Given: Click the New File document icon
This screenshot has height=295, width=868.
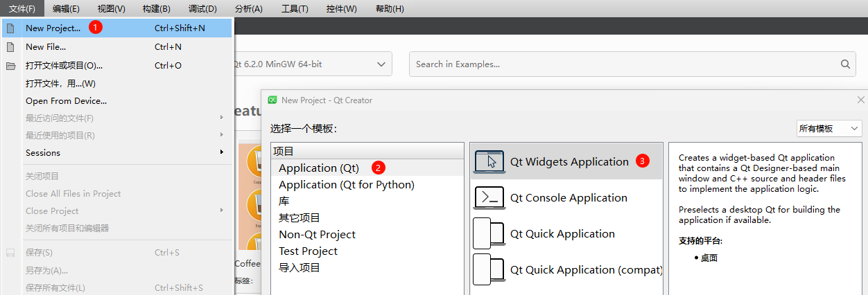Looking at the screenshot, I should 10,47.
